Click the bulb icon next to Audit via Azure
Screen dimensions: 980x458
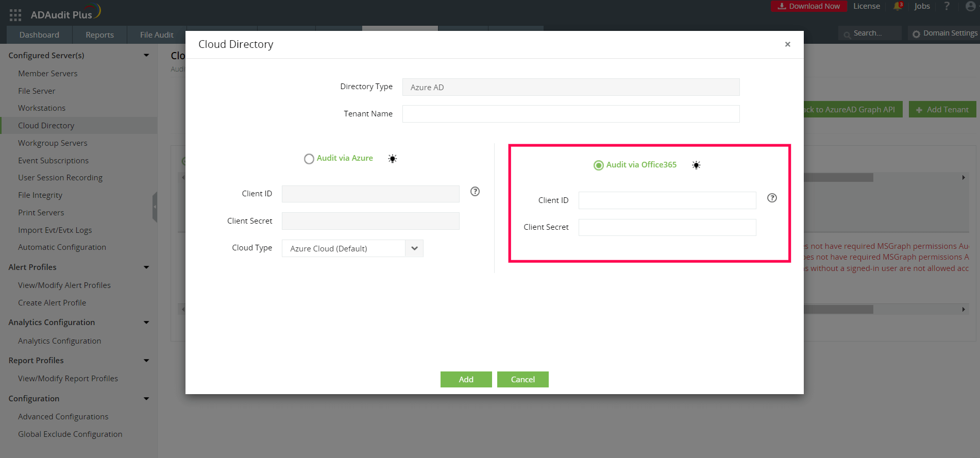click(393, 159)
